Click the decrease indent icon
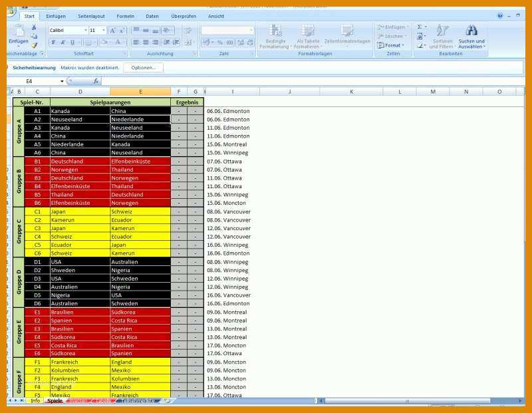The height and width of the screenshot is (413, 532). tap(166, 43)
